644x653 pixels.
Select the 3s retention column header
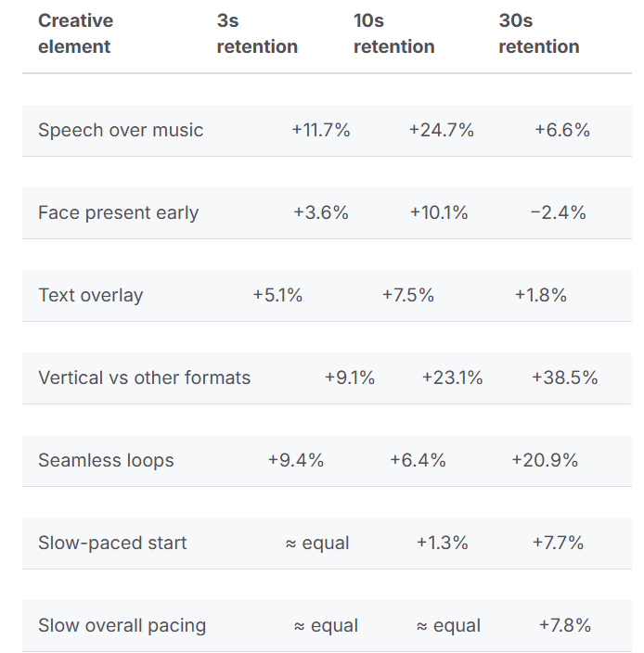[x=257, y=33]
